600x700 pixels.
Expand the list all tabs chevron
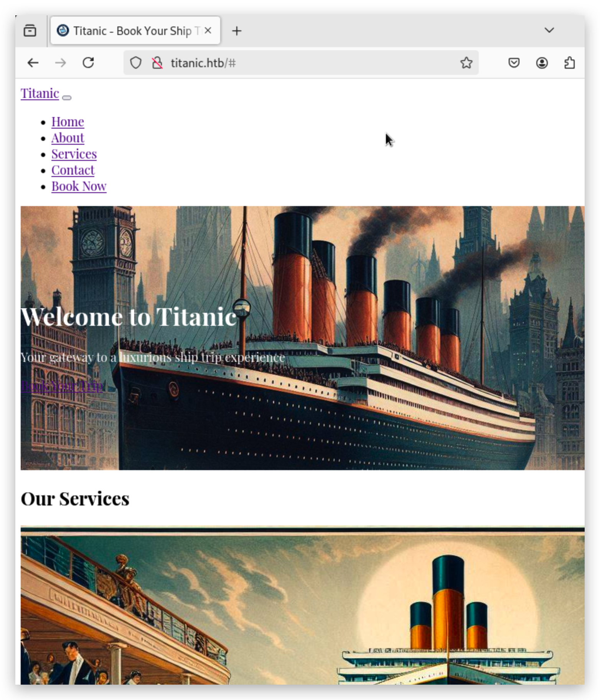tap(549, 30)
